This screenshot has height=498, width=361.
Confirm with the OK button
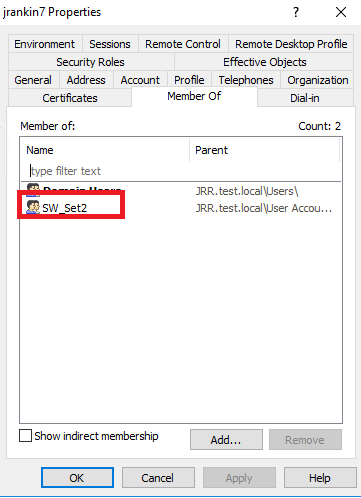click(x=77, y=478)
